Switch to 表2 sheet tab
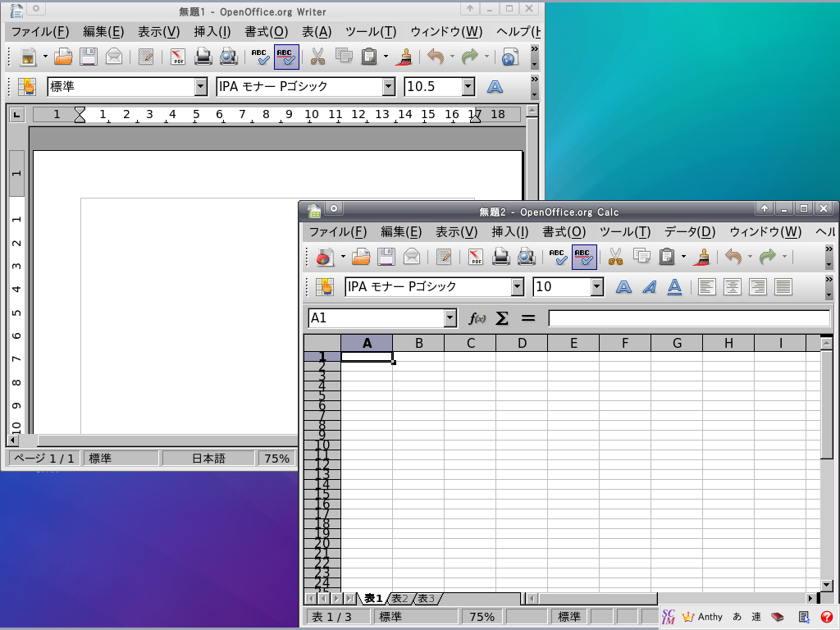 point(400,598)
